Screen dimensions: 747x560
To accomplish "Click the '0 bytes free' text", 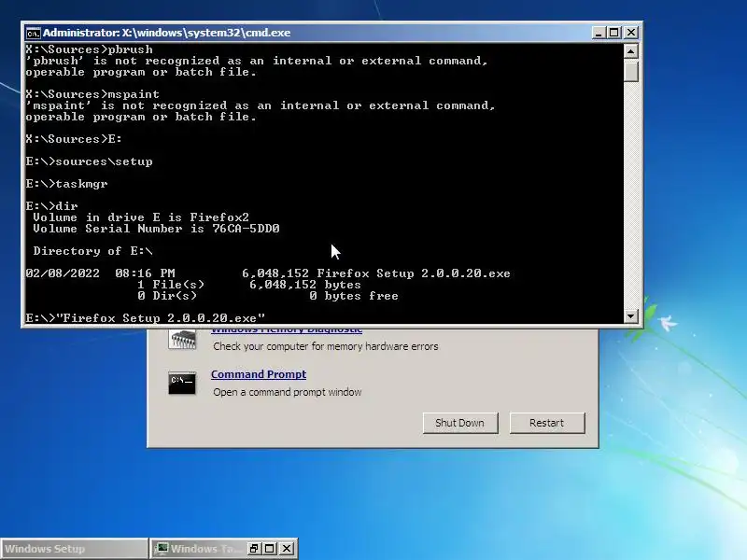I will 354,296.
